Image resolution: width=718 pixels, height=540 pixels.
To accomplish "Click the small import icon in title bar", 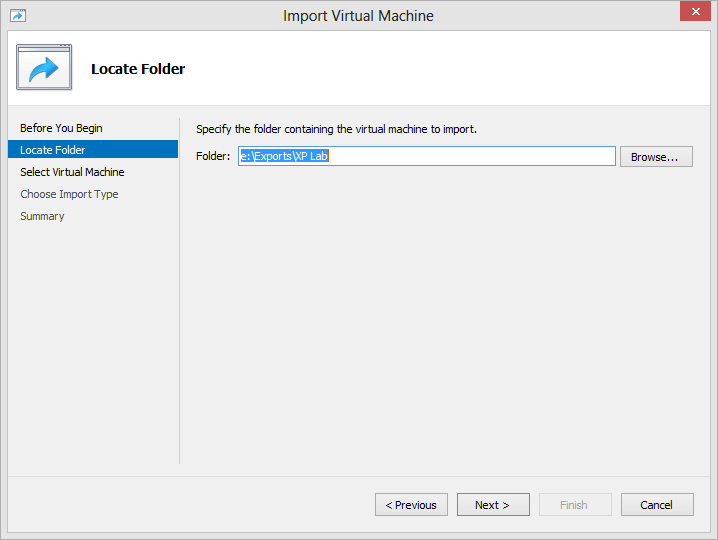I will coord(18,16).
